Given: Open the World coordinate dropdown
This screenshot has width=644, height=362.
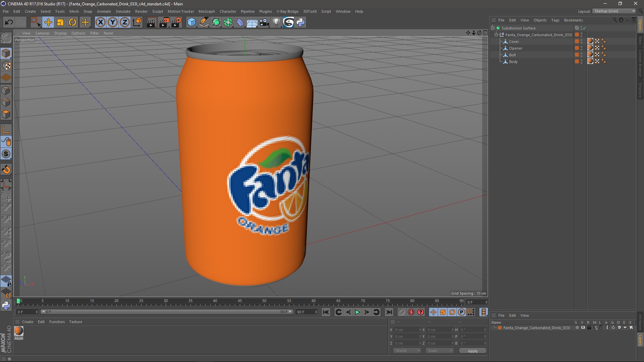Looking at the screenshot, I should click(x=407, y=351).
